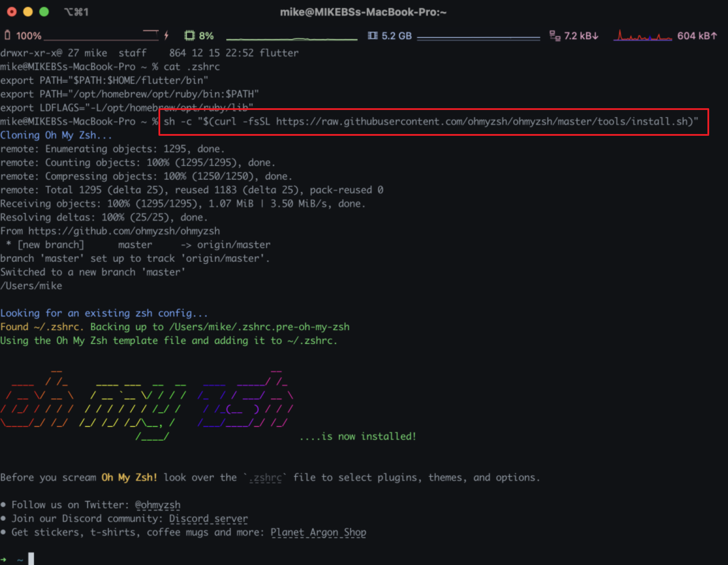Click the green arrow prompt symbol
The height and width of the screenshot is (565, 728).
point(4,559)
